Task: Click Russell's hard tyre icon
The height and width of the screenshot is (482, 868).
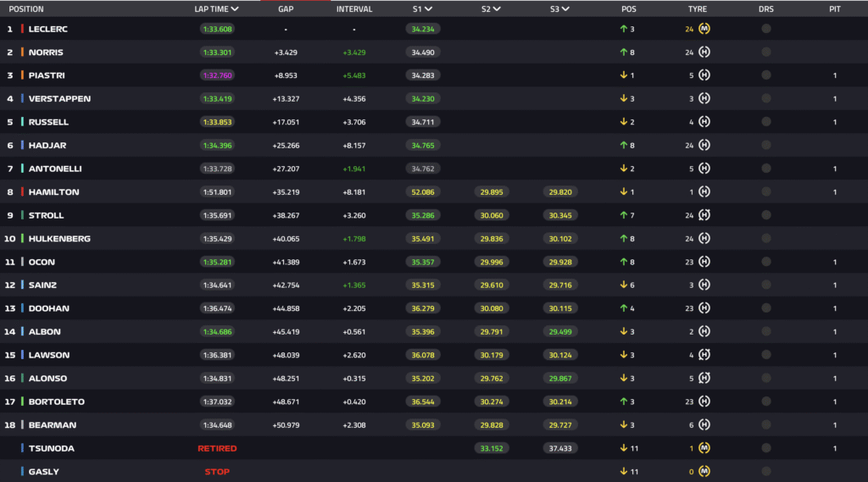Action: coord(704,122)
